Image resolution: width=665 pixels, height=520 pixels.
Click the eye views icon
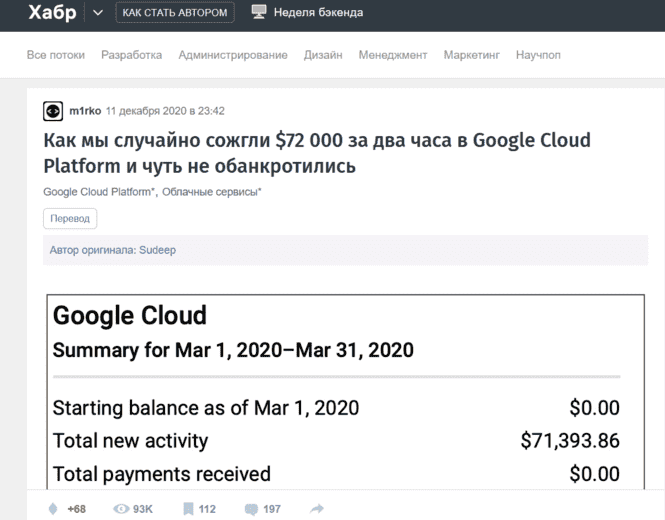coord(121,509)
